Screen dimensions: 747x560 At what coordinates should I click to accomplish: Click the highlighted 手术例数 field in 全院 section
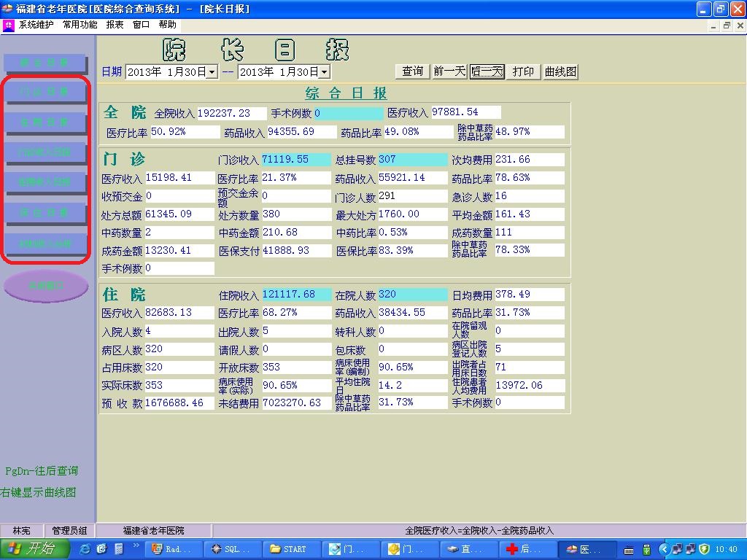coord(348,113)
